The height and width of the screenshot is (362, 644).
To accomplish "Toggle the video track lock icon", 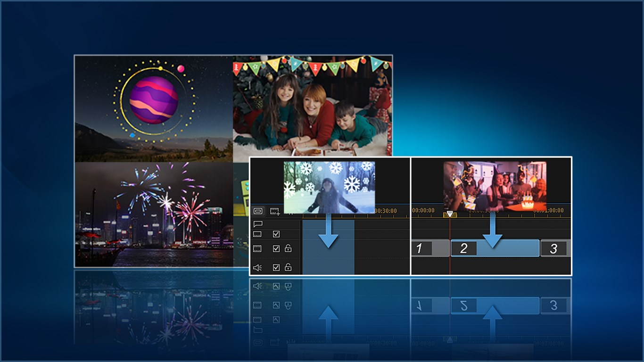I will click(x=288, y=248).
